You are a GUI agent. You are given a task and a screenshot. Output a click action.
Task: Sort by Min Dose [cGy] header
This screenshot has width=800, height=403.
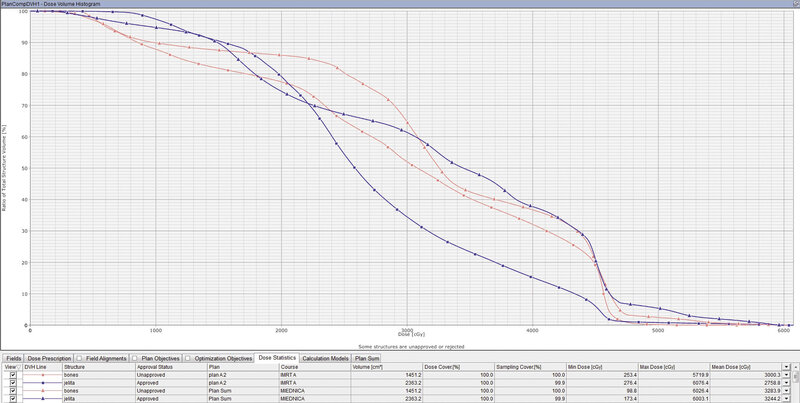[x=602, y=367]
